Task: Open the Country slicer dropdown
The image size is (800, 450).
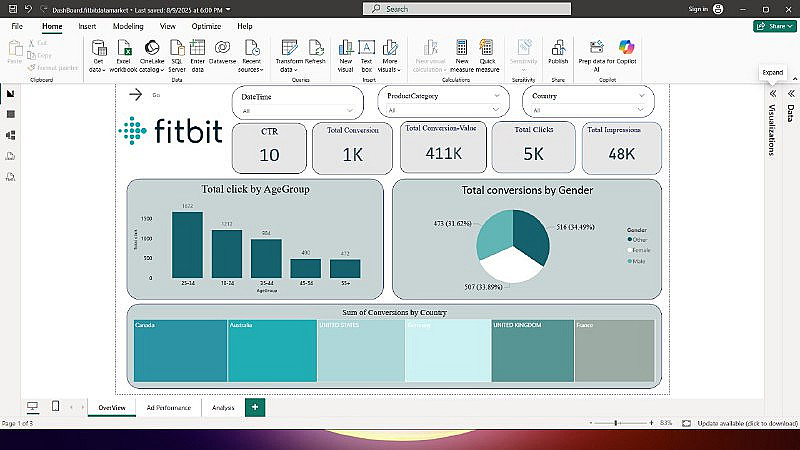Action: point(640,110)
